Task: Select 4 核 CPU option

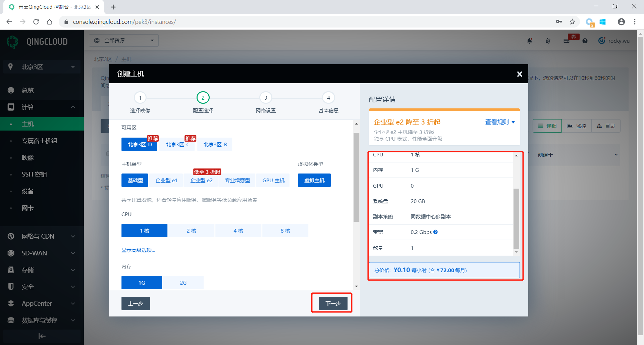Action: pyautogui.click(x=238, y=231)
